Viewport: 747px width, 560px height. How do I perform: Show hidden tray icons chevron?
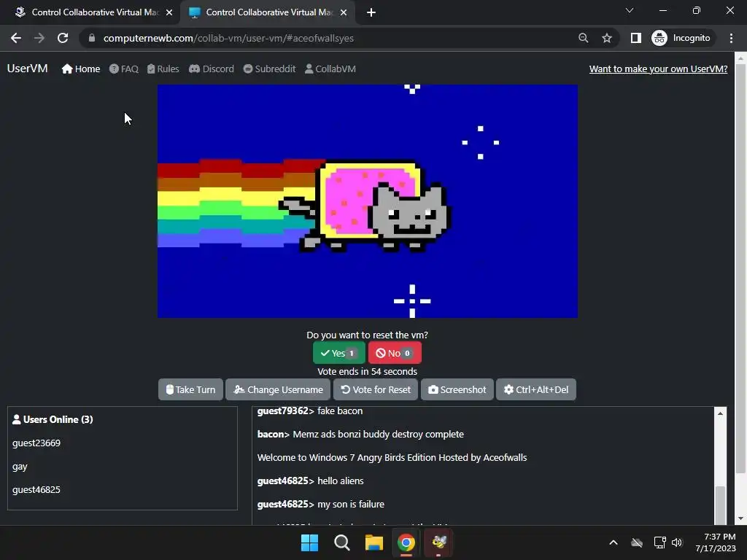[x=614, y=542]
